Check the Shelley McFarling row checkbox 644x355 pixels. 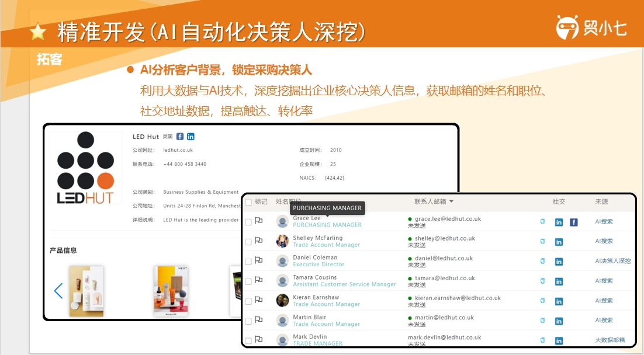coord(248,242)
